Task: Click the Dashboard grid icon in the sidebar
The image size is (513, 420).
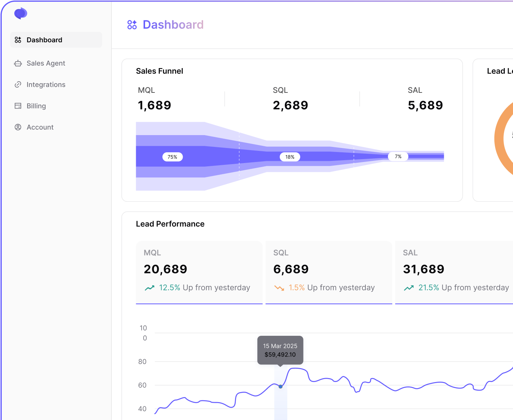Action: 18,40
